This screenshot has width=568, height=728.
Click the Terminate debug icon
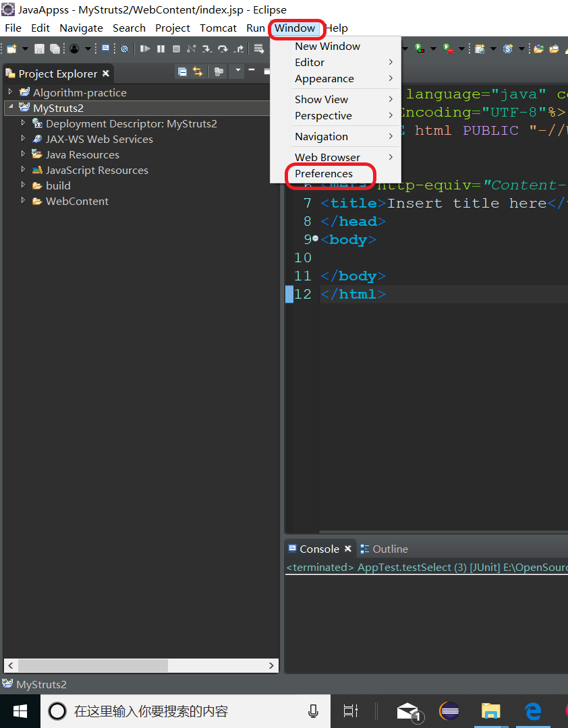pos(176,49)
